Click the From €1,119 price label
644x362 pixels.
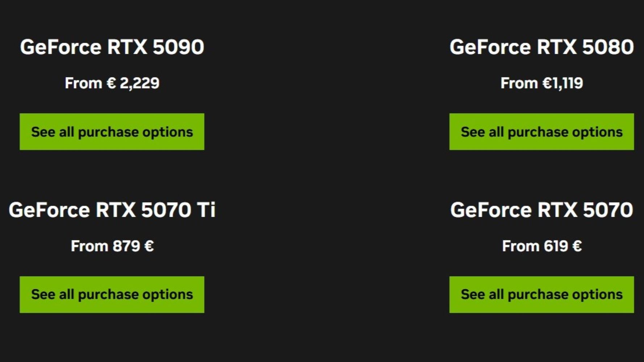(x=542, y=83)
